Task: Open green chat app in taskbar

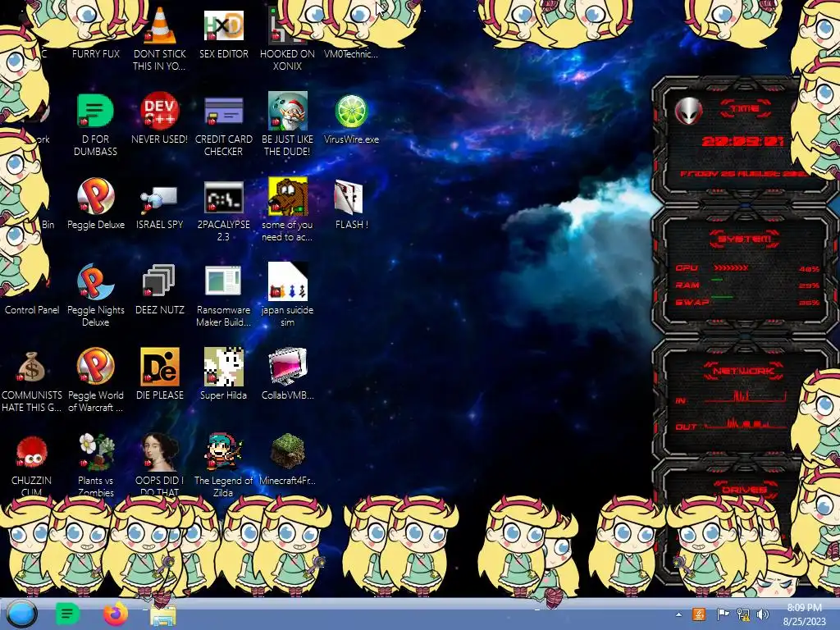Action: (x=68, y=614)
